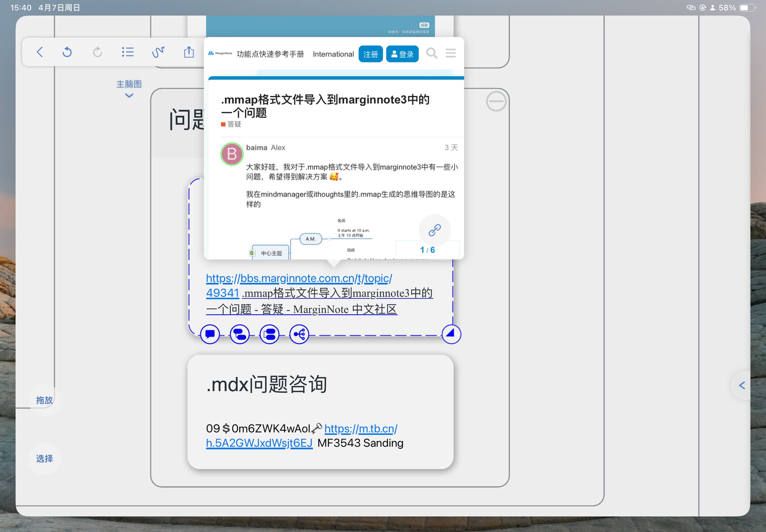This screenshot has height=532, width=766.
Task: Select the freehand lasso tool
Action: (158, 52)
